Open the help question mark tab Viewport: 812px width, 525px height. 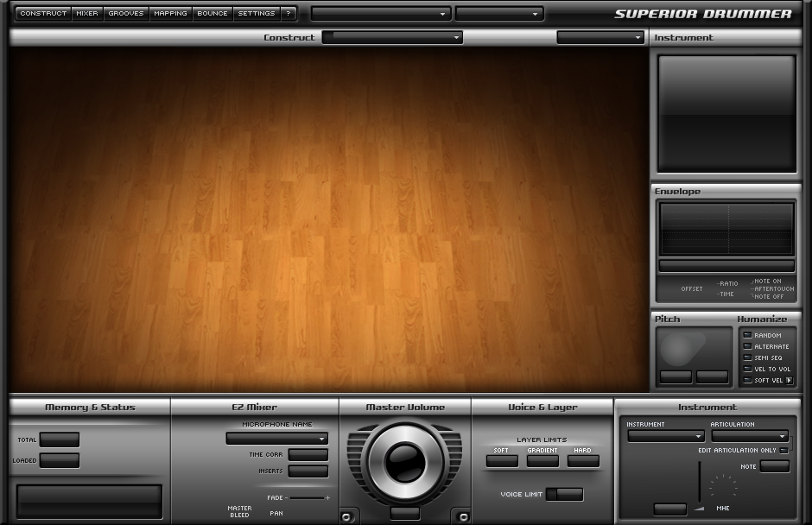(289, 14)
